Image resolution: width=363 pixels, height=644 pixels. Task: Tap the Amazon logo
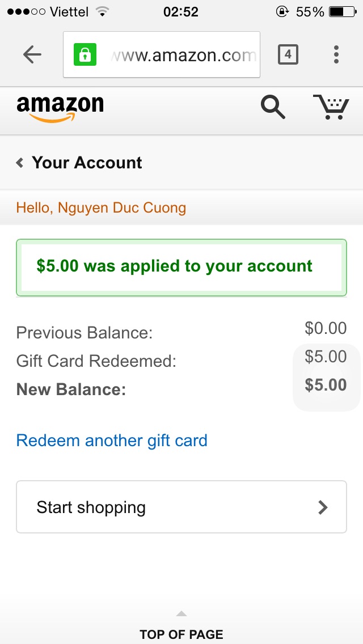(60, 108)
